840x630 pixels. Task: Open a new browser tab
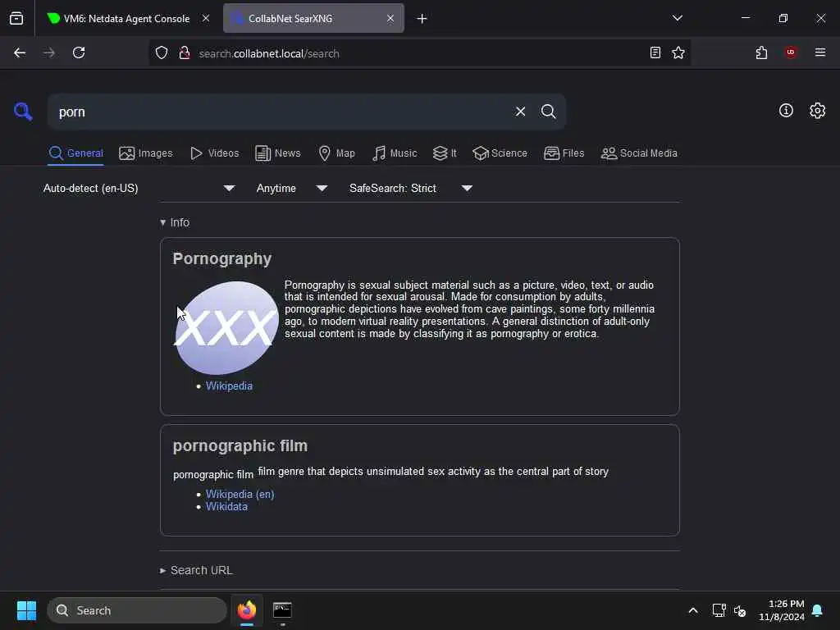click(x=422, y=19)
